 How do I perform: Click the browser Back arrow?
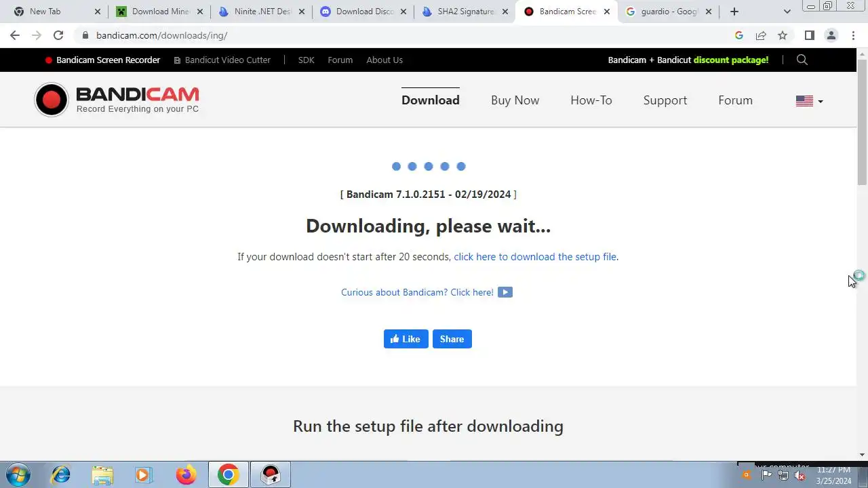click(15, 35)
